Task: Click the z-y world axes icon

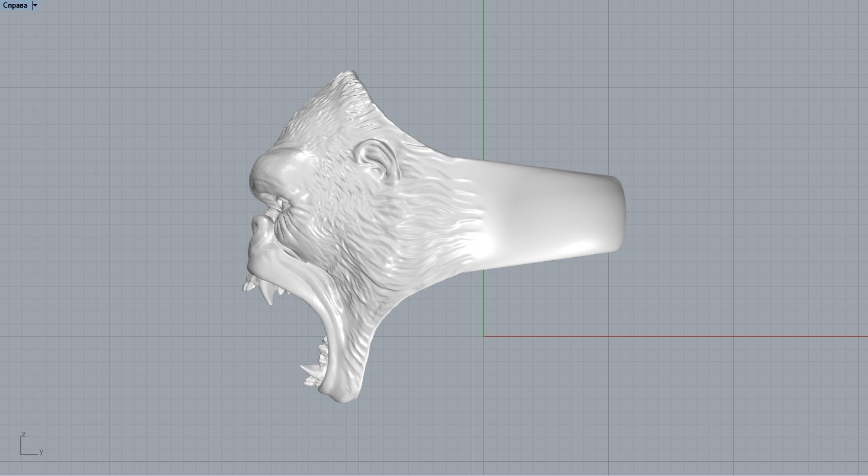Action: (31, 444)
